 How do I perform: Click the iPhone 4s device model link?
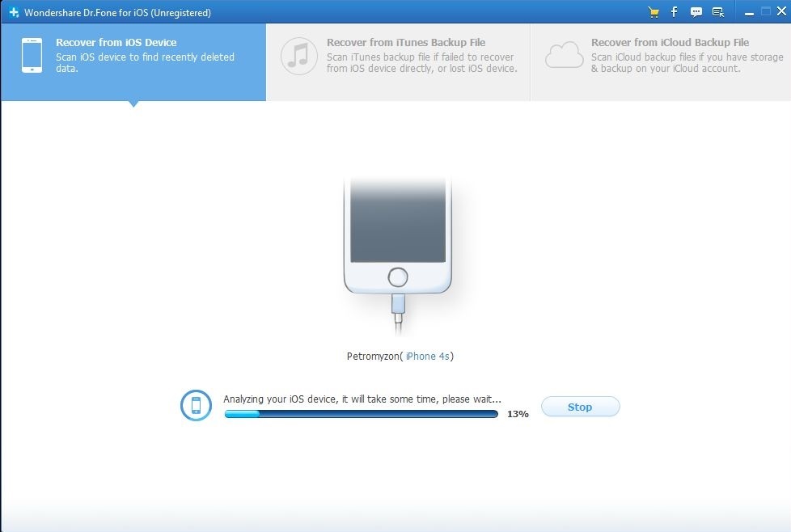tap(428, 356)
